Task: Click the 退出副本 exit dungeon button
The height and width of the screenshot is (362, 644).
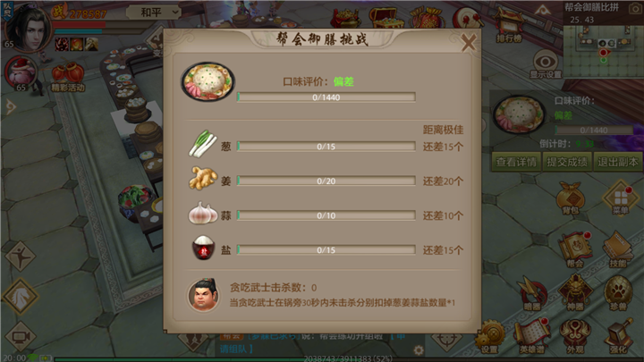Action: (618, 162)
